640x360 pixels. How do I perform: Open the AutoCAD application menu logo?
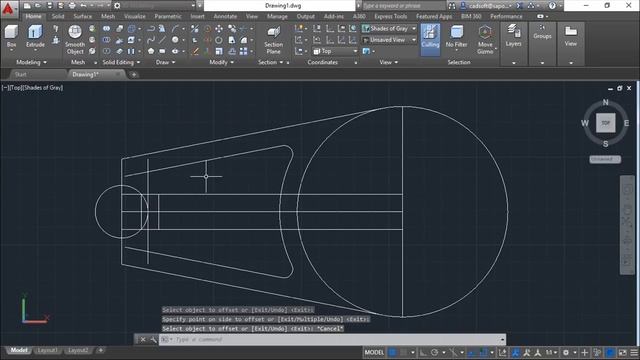[8, 9]
